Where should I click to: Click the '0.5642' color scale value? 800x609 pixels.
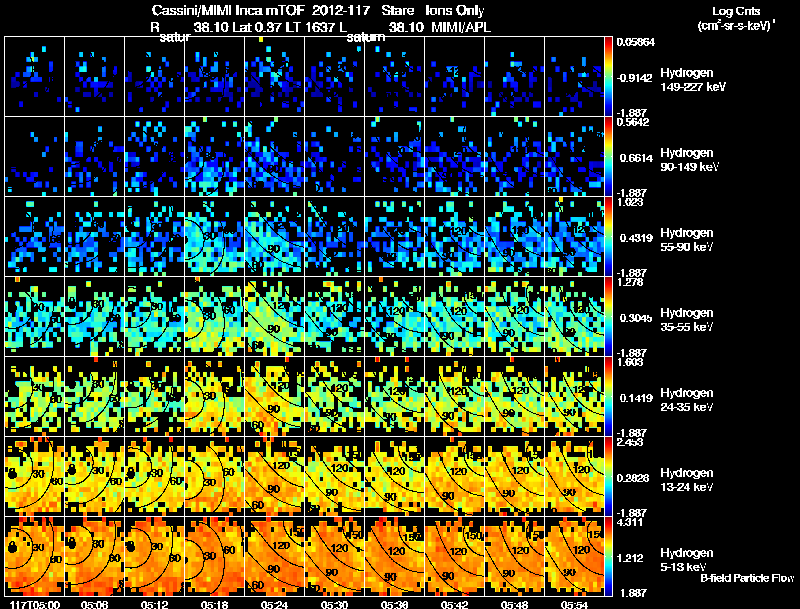(x=633, y=122)
